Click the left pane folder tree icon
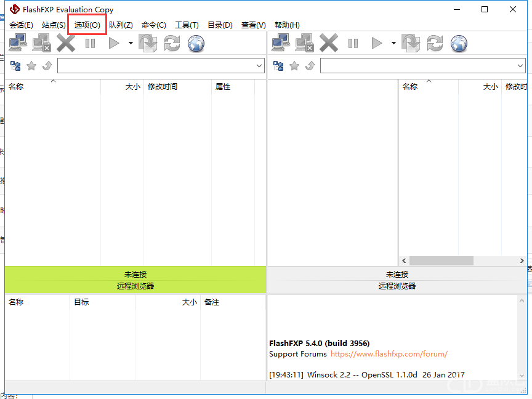 click(x=15, y=66)
